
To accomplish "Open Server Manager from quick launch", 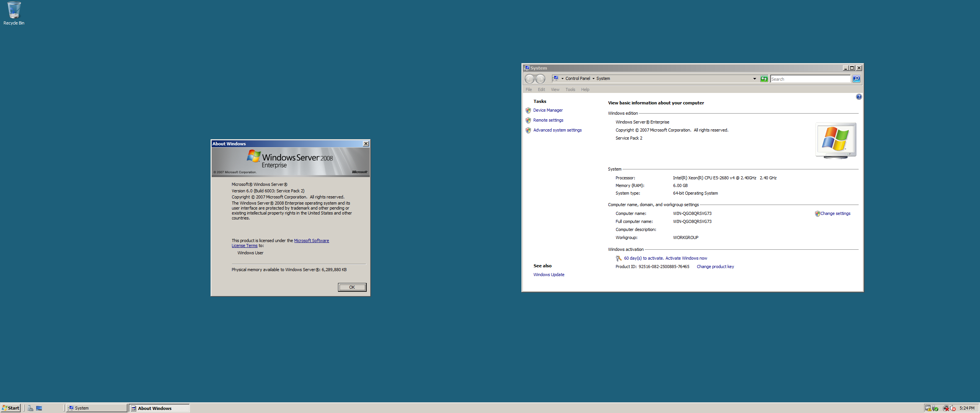I will [x=30, y=408].
